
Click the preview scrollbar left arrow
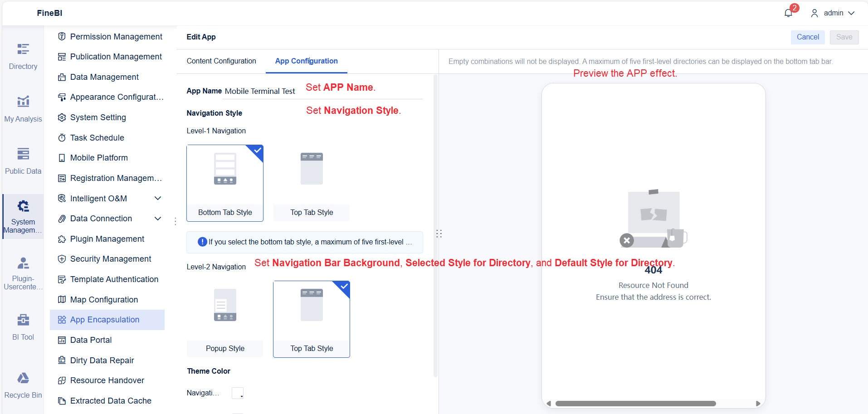coord(549,404)
